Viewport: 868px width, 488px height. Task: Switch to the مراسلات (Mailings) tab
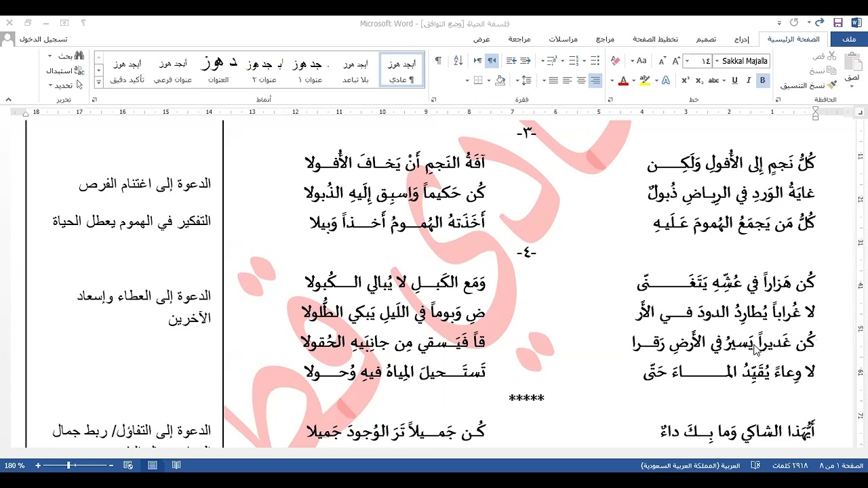point(564,39)
